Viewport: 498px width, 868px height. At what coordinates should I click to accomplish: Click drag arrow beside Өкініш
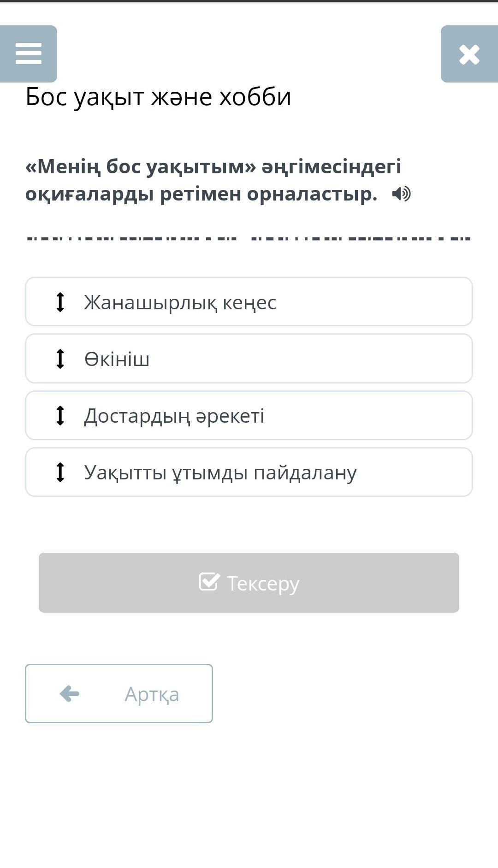(x=60, y=359)
